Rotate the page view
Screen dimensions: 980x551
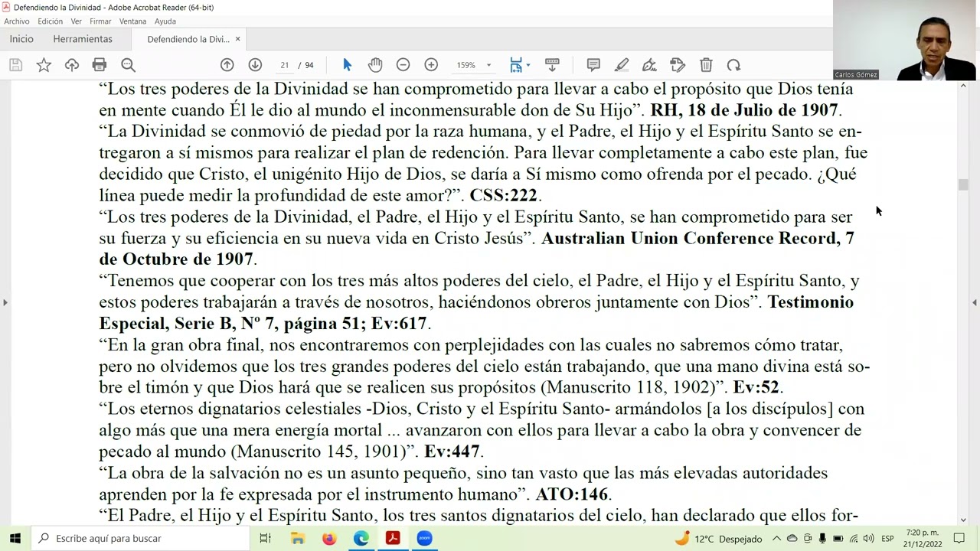point(733,65)
